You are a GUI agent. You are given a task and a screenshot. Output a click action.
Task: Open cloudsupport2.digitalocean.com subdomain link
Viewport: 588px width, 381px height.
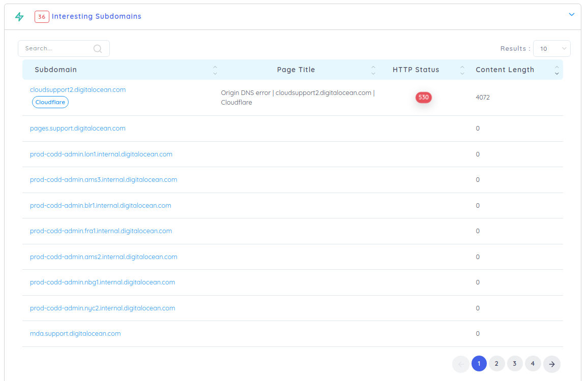click(x=78, y=90)
